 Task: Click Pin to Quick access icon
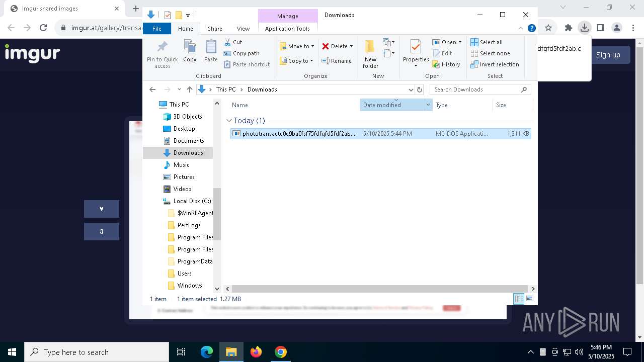[x=162, y=54]
